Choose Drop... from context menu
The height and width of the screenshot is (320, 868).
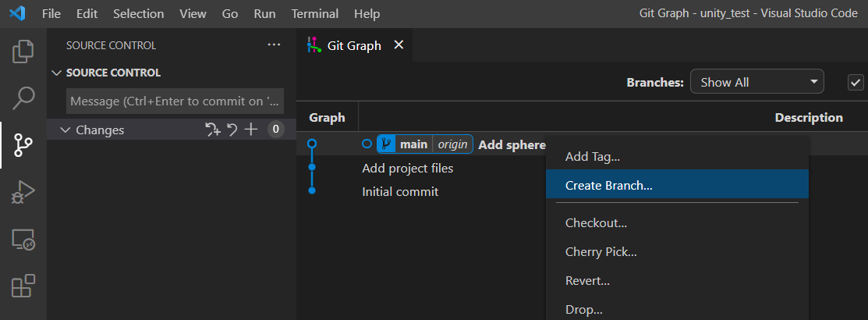[x=677, y=308]
